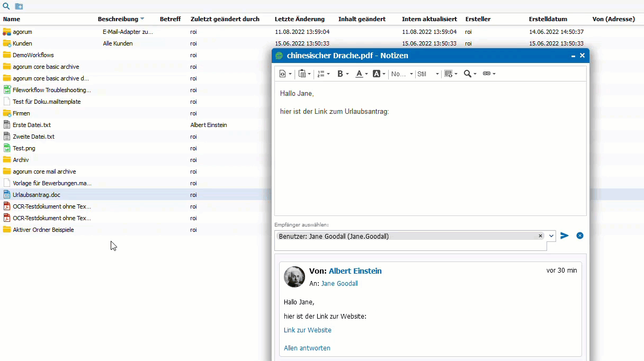Click the PDF icon of the first OCR-Testdokument
Image resolution: width=644 pixels, height=361 pixels.
pos(7,206)
